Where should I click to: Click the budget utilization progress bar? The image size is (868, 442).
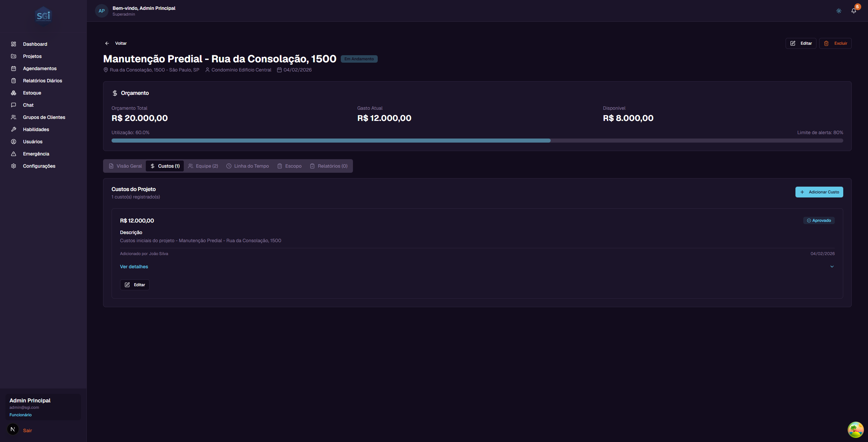475,140
